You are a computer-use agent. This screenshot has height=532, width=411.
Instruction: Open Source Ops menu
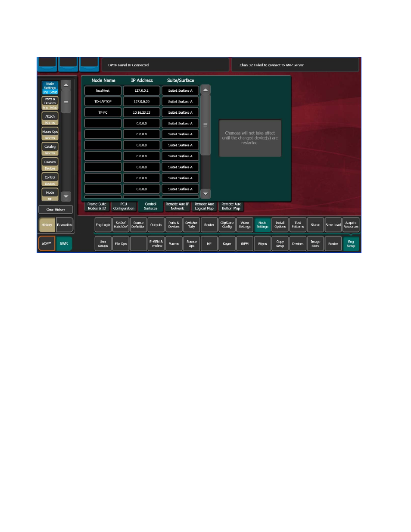[191, 243]
